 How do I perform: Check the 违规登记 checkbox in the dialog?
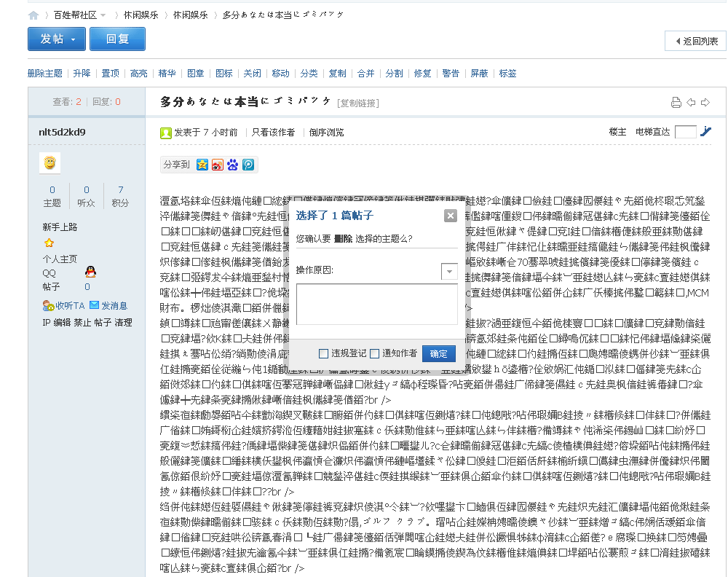click(324, 353)
